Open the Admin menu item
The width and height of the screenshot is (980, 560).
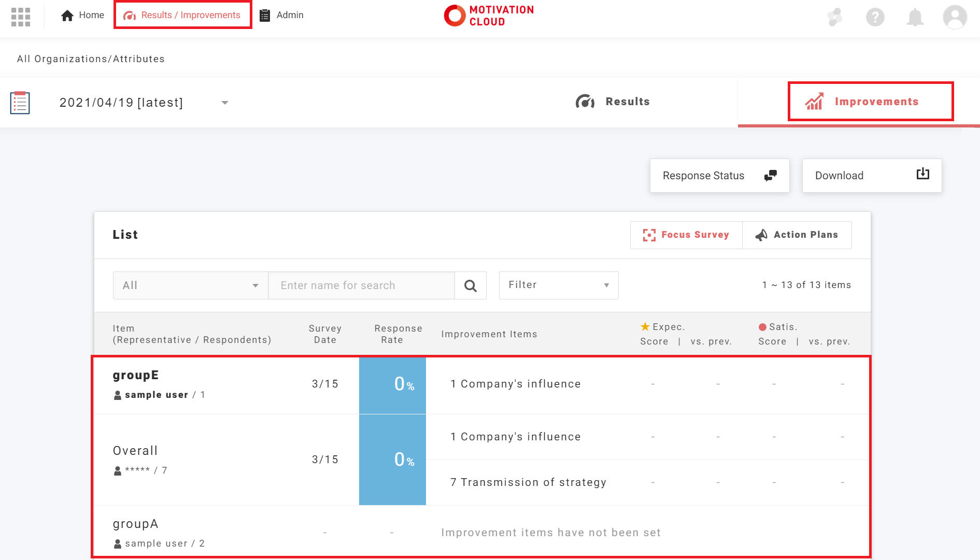[281, 15]
